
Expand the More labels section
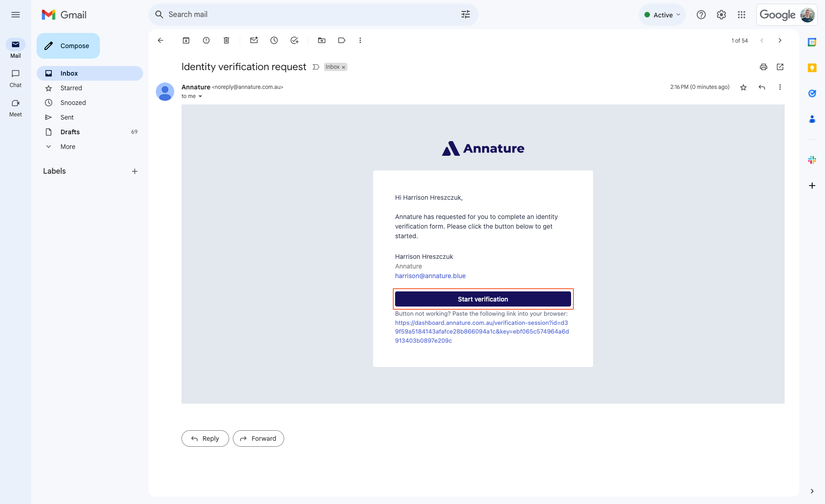coord(67,147)
